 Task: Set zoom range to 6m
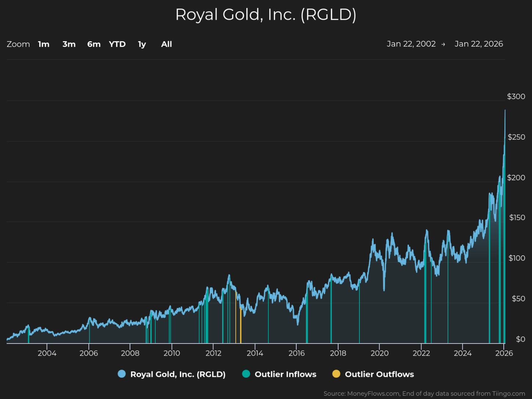point(94,44)
